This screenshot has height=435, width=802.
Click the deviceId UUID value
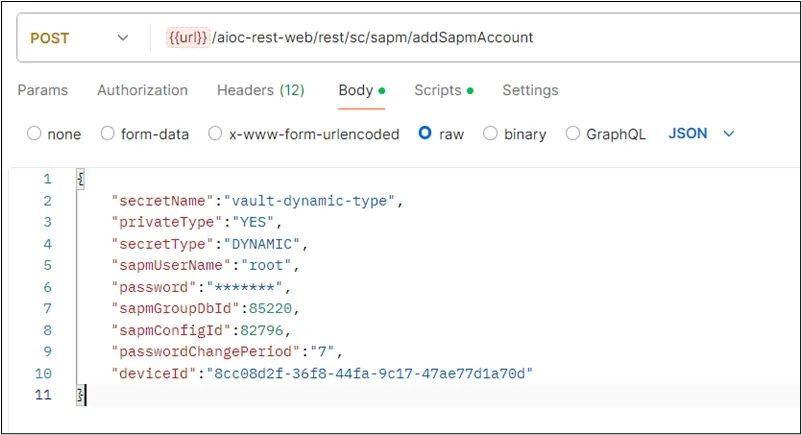369,374
